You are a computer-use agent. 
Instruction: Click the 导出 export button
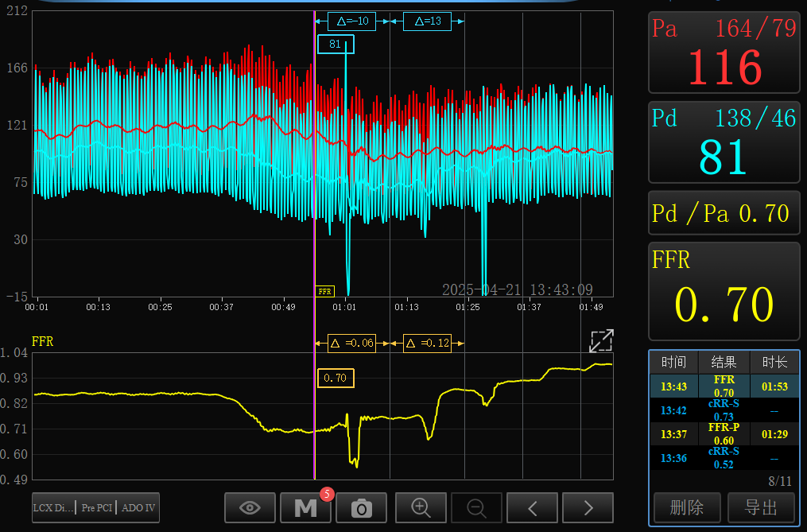pos(761,508)
